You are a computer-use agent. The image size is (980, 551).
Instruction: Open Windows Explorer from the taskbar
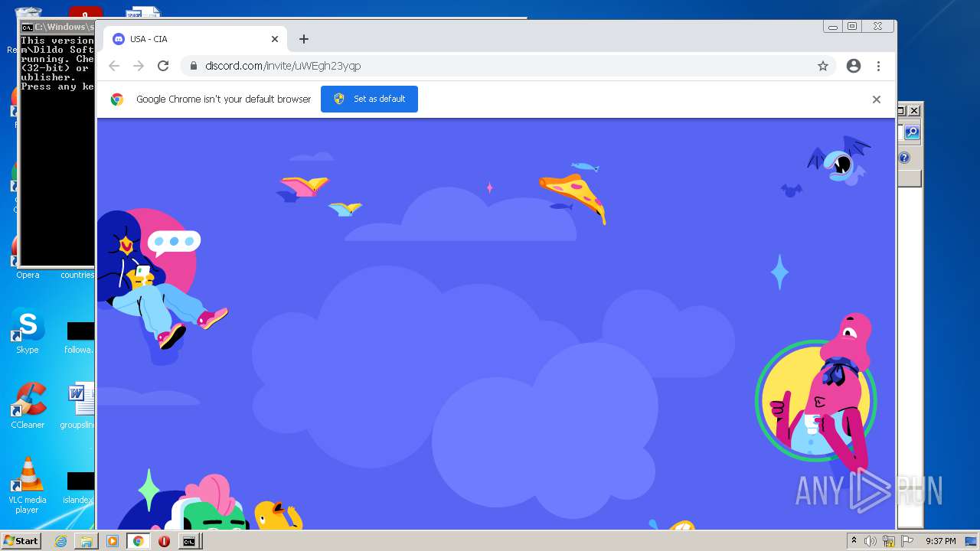[87, 541]
